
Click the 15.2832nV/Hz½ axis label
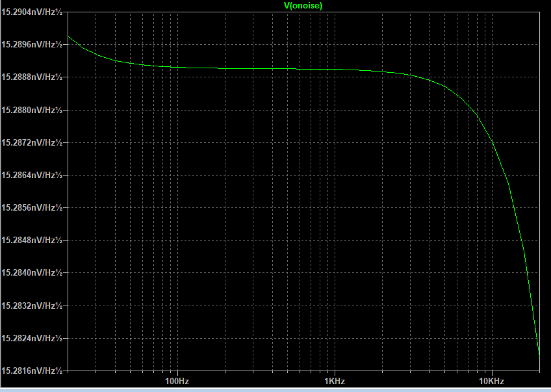(32, 306)
